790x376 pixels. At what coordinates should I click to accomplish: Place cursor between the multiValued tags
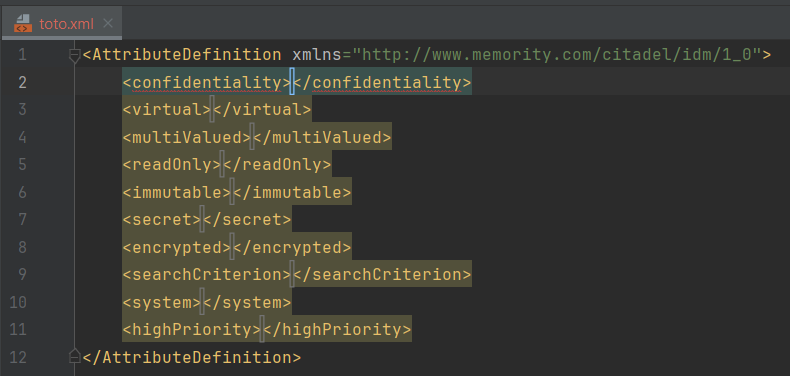point(252,137)
